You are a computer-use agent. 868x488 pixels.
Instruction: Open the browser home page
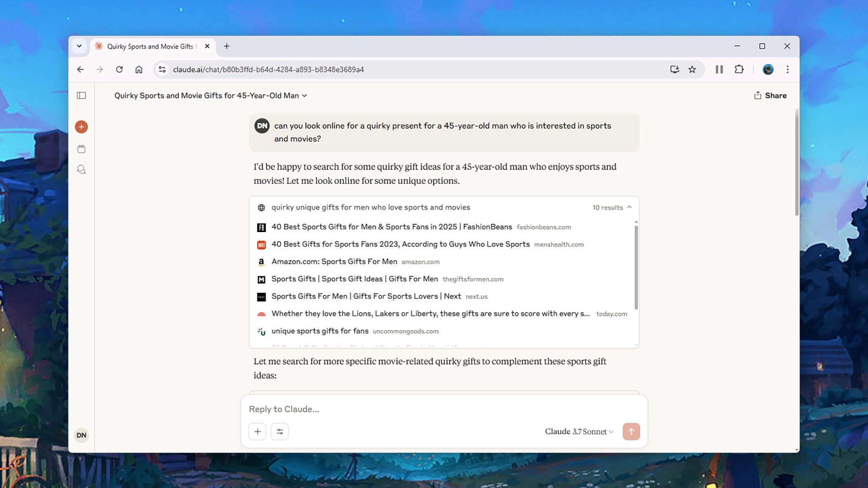pos(139,69)
